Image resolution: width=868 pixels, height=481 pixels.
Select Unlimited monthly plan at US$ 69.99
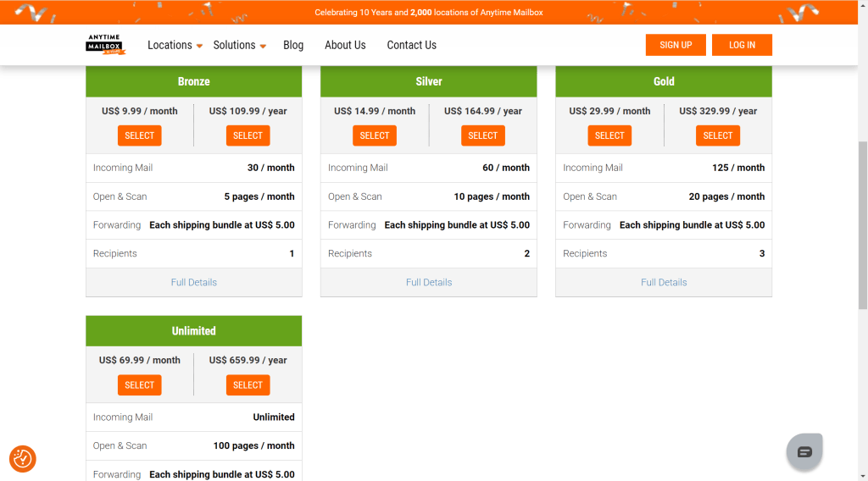pyautogui.click(x=140, y=384)
